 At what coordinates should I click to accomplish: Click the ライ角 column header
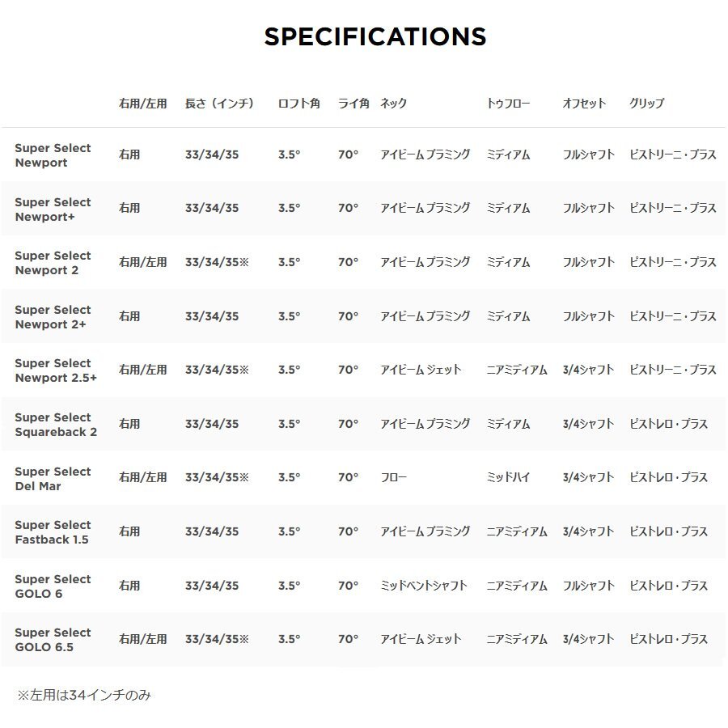pos(353,104)
